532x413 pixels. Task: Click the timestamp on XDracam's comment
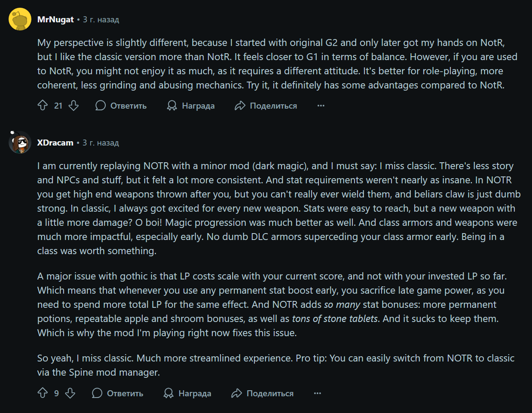pos(101,143)
